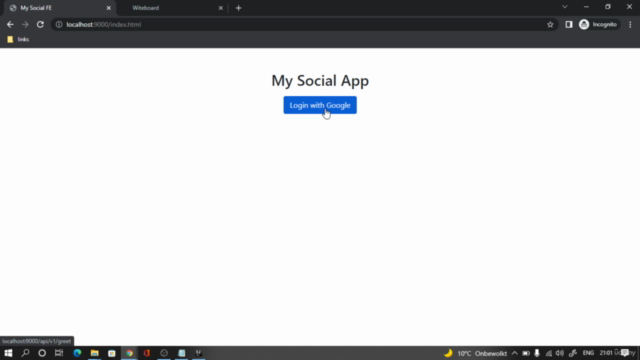This screenshot has width=640, height=360.
Task: Open the browser side panel icon
Action: point(569,24)
